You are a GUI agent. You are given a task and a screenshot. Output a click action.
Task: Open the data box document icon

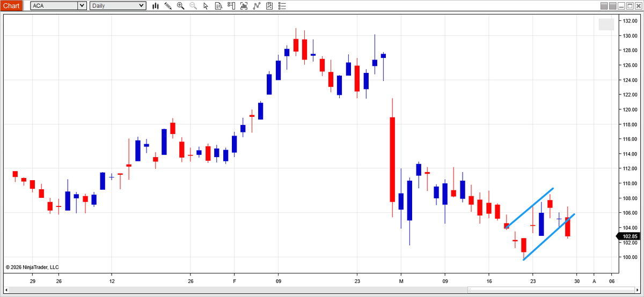218,6
